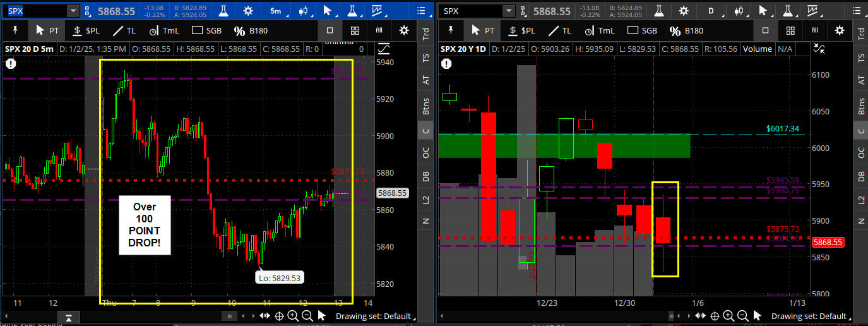Screen dimensions: 868x326
Task: Open chart settings gear in right chart header
Action: click(x=684, y=11)
